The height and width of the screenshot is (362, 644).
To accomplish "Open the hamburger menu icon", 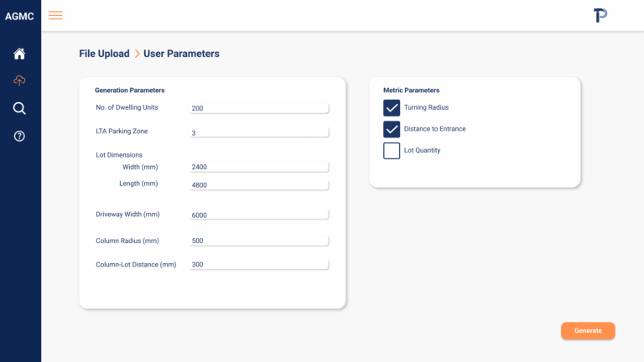I will (55, 16).
